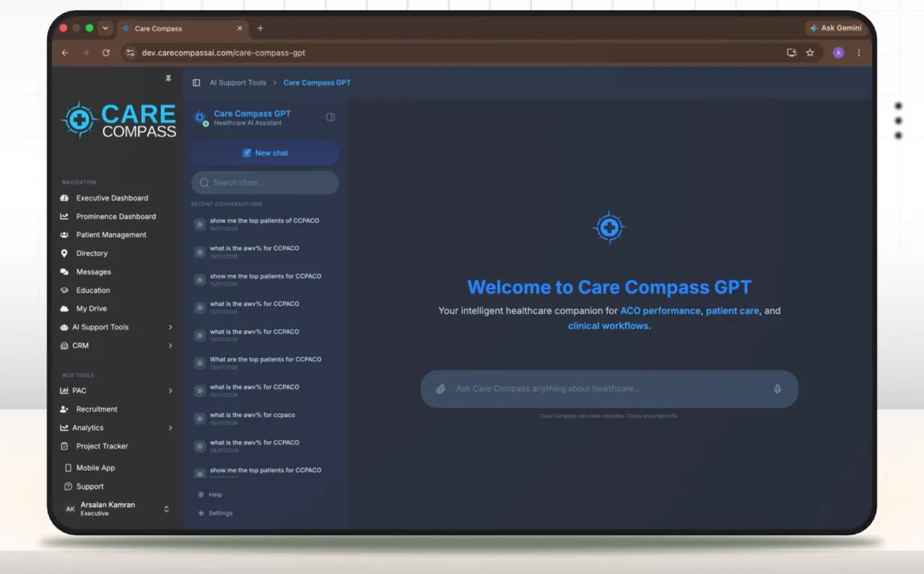This screenshot has width=924, height=574.
Task: Collapse the chat history panel beside Care Compass GPT
Action: pyautogui.click(x=331, y=117)
